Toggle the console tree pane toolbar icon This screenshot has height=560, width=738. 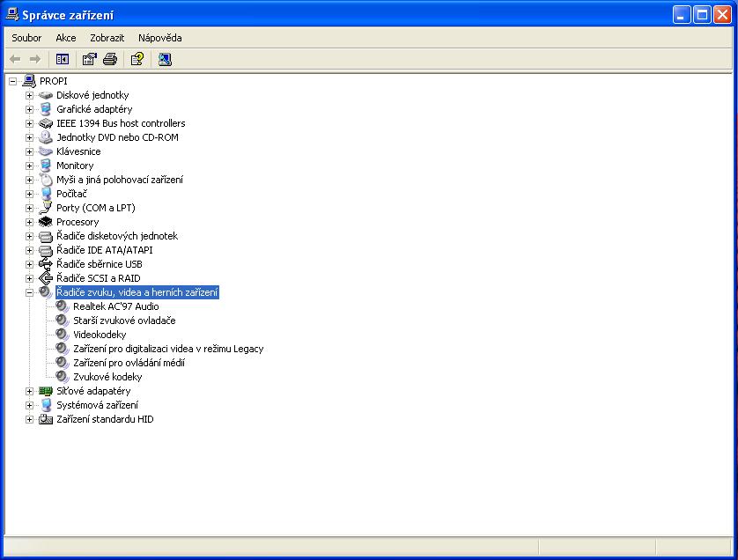click(63, 59)
